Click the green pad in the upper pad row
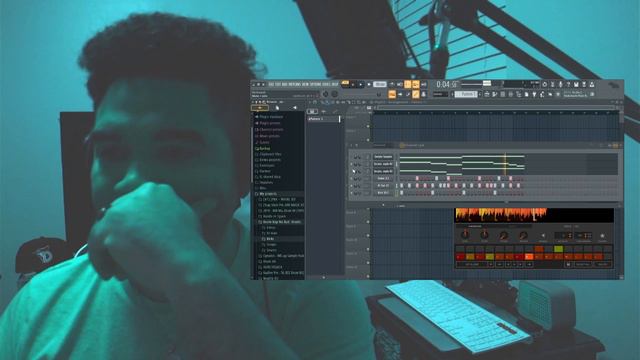Screen dimensions: 640x360 coord(558,249)
